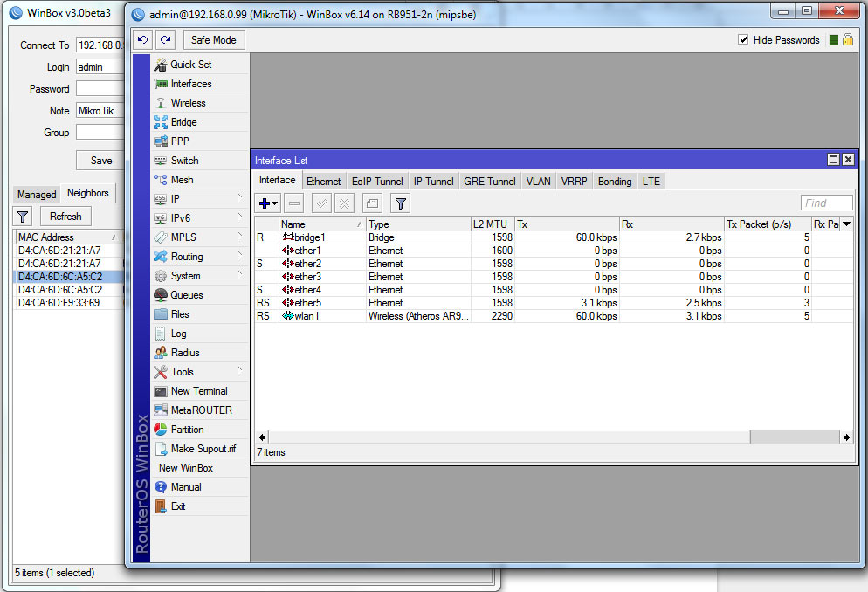Disable the selected interface with X icon
The width and height of the screenshot is (868, 592).
point(344,203)
